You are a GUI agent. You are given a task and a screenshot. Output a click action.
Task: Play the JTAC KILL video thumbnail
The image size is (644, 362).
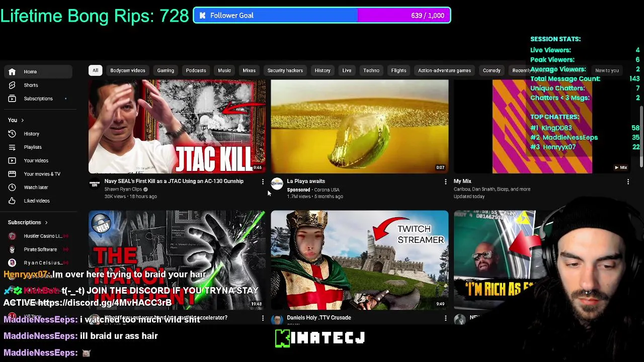(177, 126)
